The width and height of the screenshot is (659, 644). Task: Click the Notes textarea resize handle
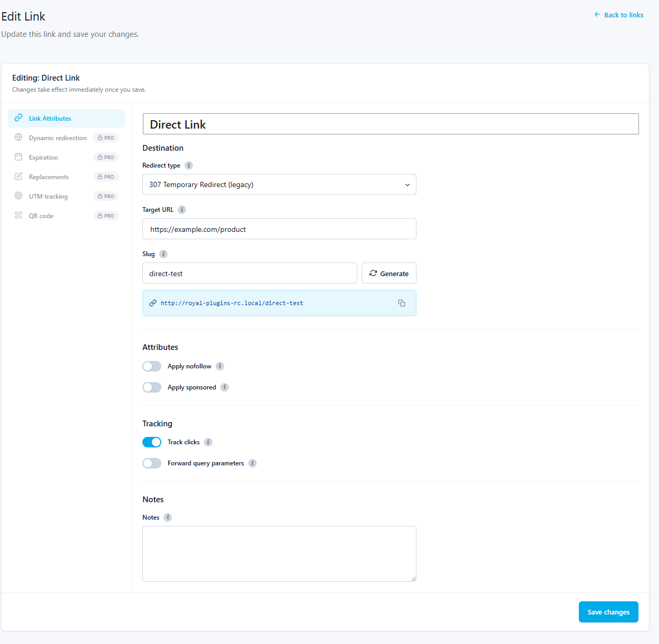click(413, 579)
